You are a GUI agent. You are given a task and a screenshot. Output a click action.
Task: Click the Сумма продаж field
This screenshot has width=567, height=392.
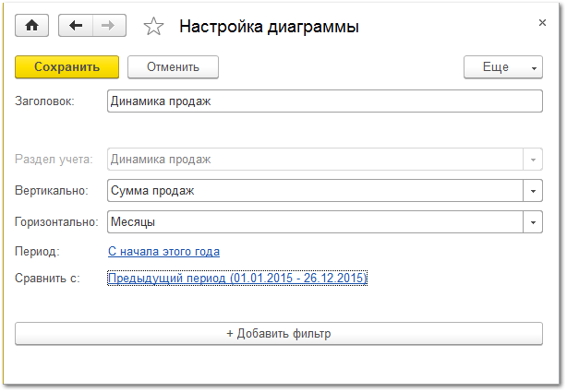tap(315, 191)
